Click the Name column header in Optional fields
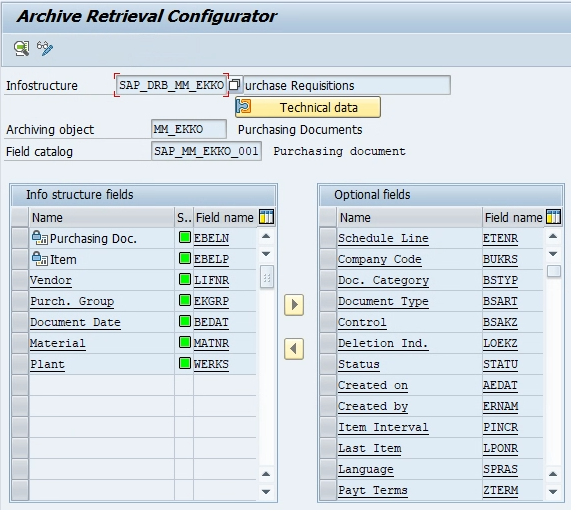Viewport: 571px width, 510px height. pyautogui.click(x=410, y=217)
